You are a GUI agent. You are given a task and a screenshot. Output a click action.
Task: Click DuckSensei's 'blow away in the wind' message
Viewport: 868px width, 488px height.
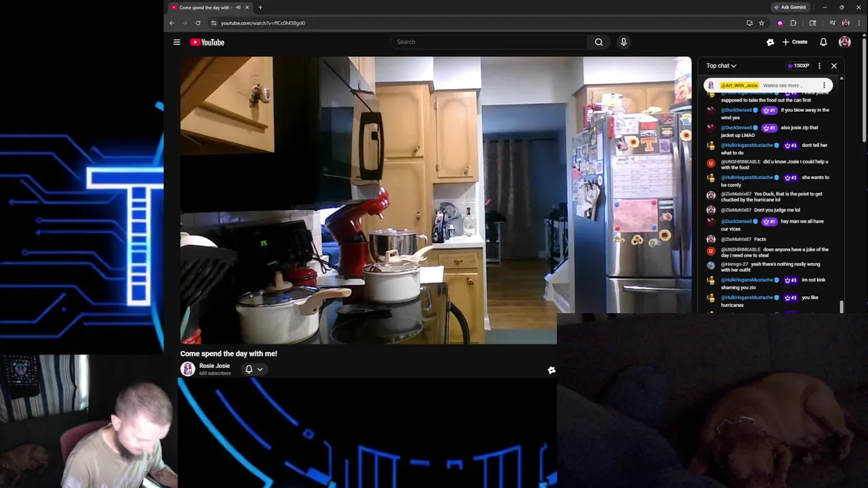(769, 114)
